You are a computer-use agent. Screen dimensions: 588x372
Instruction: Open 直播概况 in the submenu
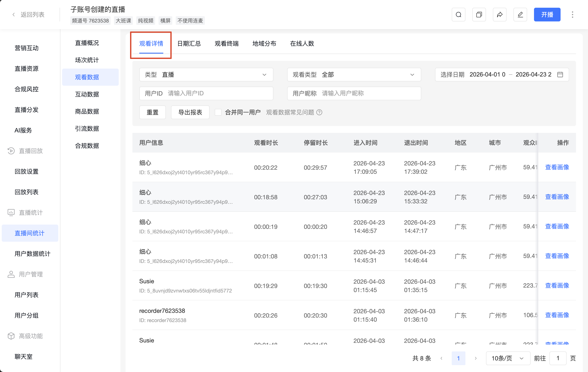click(x=90, y=43)
